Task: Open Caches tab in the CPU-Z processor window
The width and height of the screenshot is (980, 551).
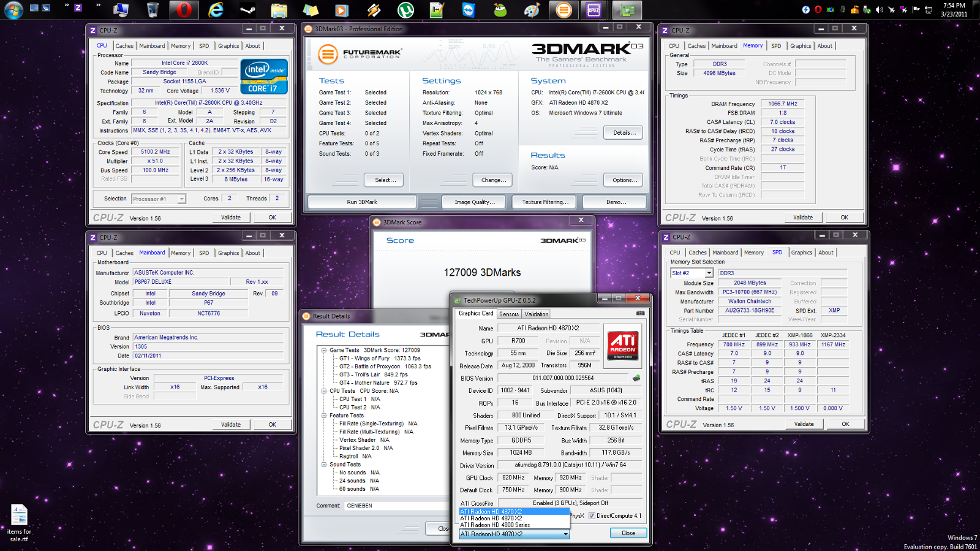Action: [x=124, y=46]
